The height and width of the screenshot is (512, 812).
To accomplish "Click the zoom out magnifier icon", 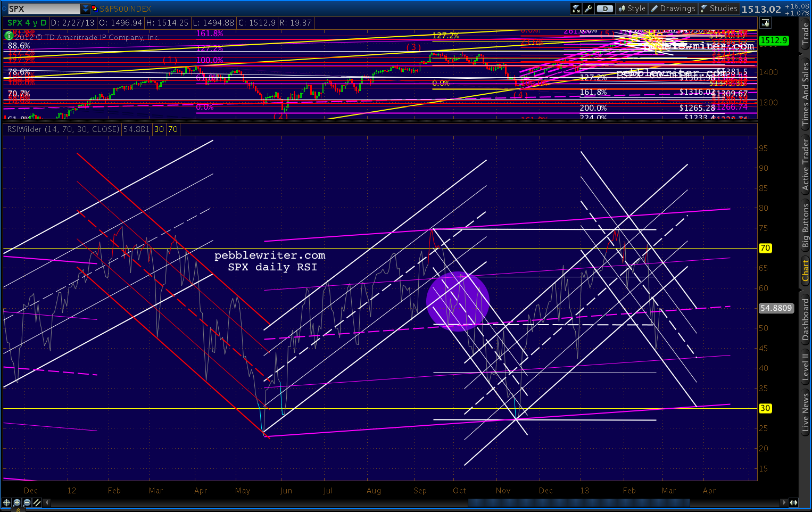I will [27, 502].
